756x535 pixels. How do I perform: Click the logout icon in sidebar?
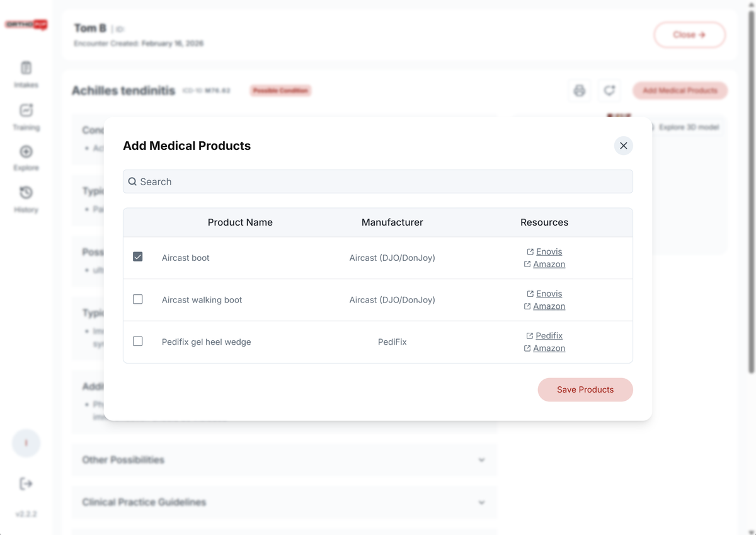point(26,484)
